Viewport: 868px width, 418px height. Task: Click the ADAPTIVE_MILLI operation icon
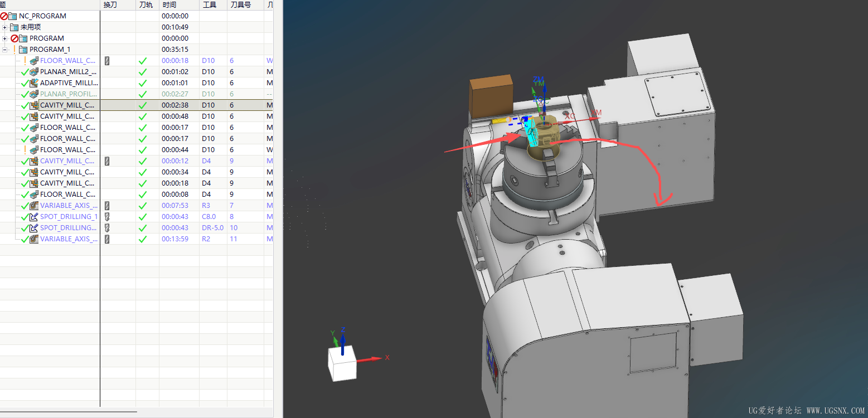(34, 83)
